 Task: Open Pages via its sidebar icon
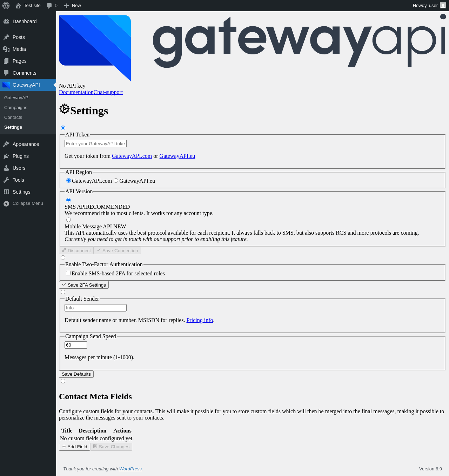(x=6, y=61)
